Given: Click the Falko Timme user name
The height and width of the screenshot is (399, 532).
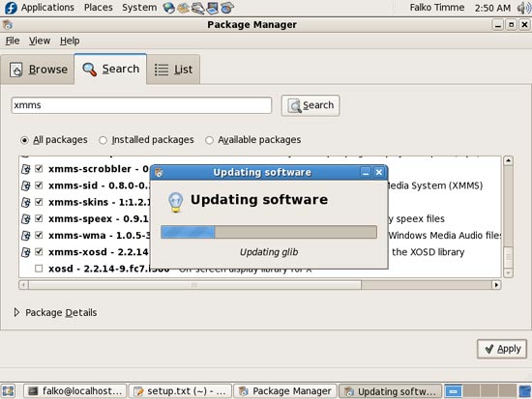Looking at the screenshot, I should coord(436,8).
